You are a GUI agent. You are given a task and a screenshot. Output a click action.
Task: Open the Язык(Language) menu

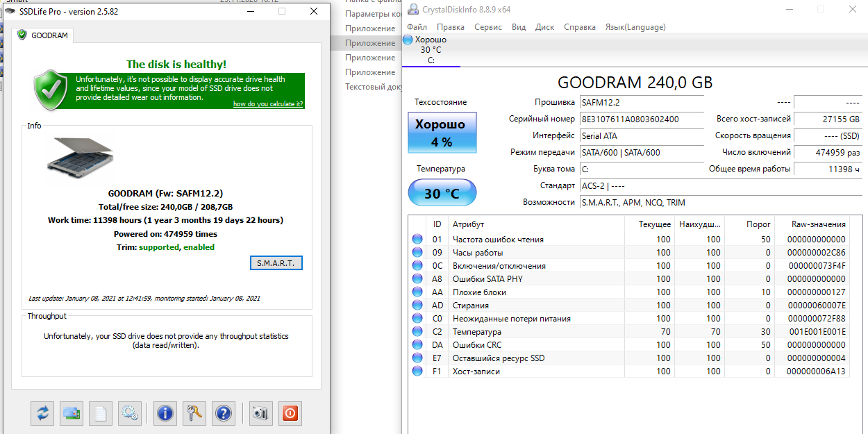click(x=635, y=27)
